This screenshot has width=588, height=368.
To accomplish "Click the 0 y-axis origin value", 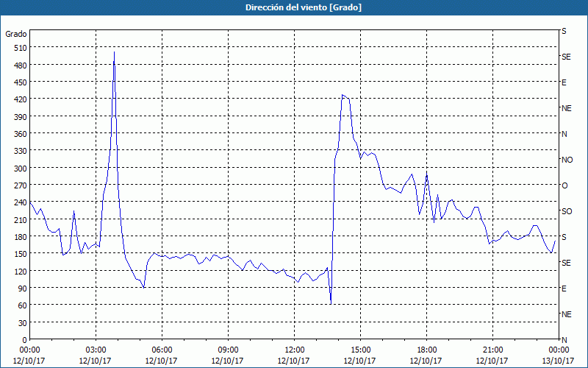I will 25,340.
